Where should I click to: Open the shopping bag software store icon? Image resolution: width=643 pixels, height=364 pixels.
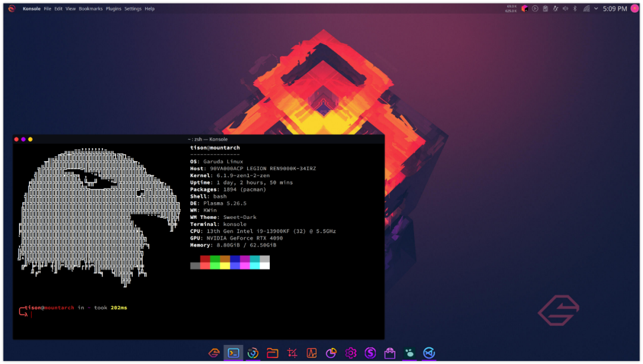pyautogui.click(x=389, y=353)
